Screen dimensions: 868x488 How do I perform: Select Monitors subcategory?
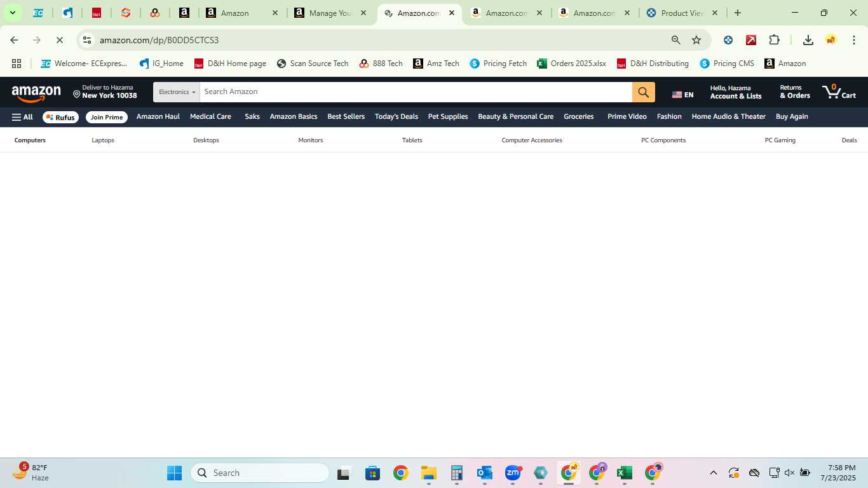pyautogui.click(x=311, y=140)
